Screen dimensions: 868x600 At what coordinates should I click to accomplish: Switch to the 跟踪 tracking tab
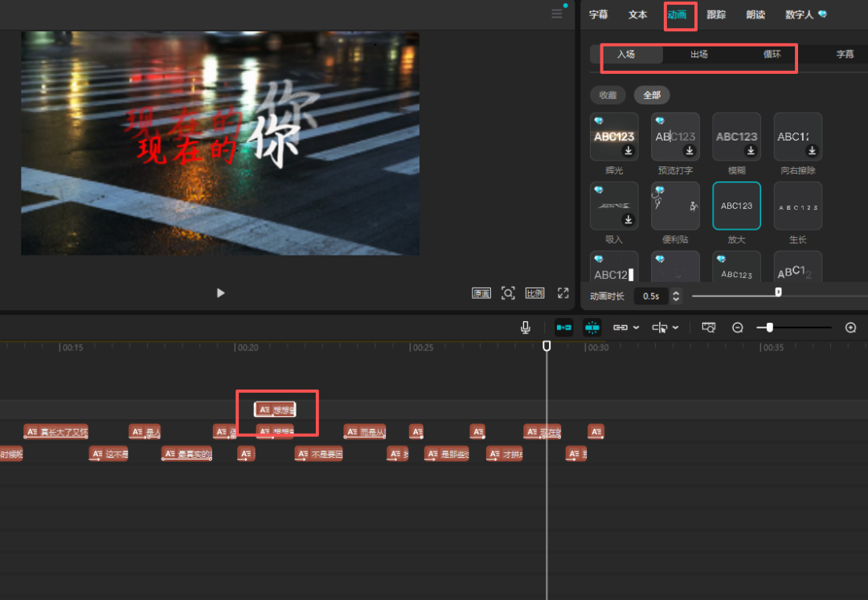tap(716, 14)
